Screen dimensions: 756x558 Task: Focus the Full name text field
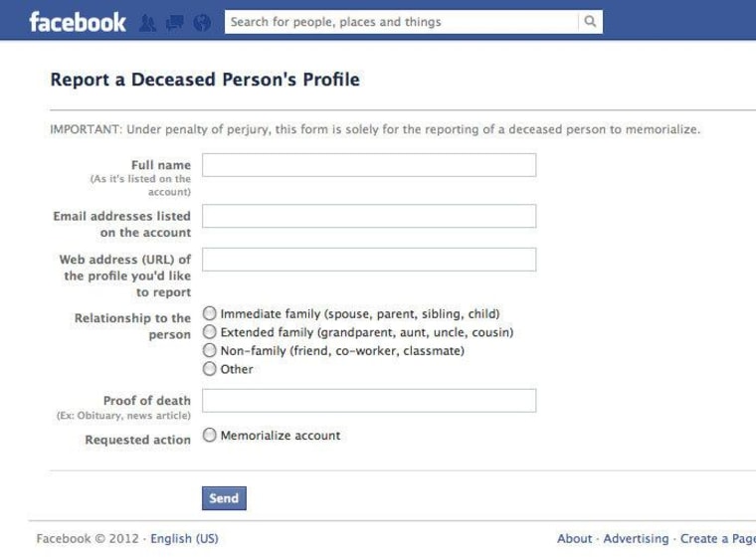click(x=369, y=165)
